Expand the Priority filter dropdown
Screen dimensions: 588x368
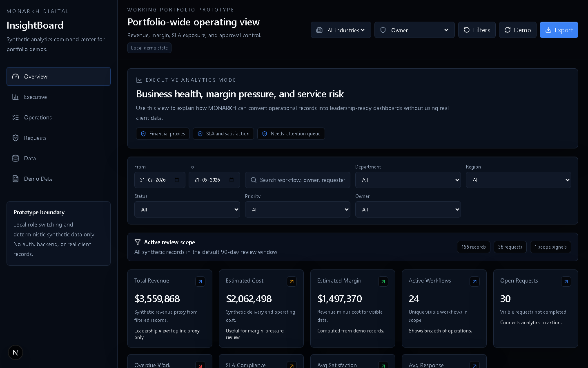[x=298, y=209]
